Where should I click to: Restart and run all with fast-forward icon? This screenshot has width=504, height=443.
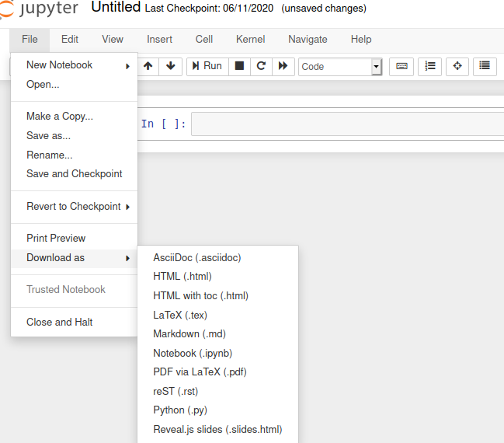[x=283, y=66]
